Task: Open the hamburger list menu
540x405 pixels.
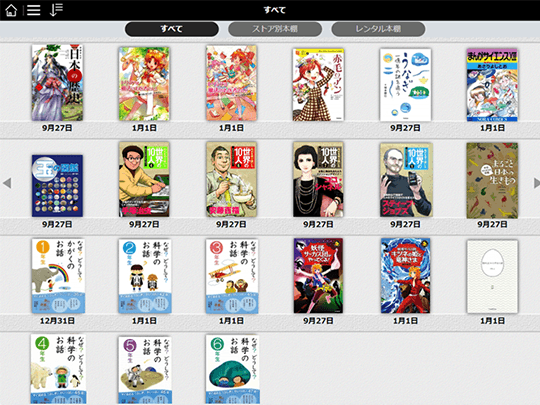Action: coord(33,10)
